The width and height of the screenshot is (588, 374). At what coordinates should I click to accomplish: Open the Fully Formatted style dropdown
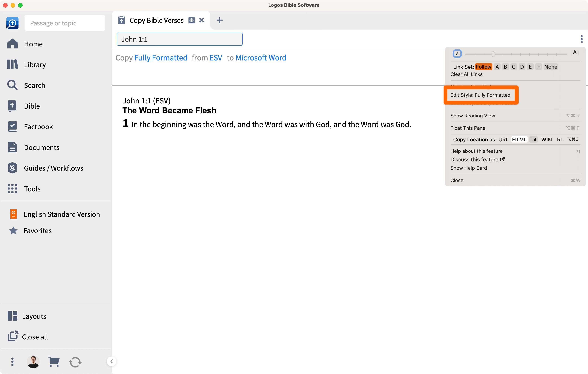(161, 58)
